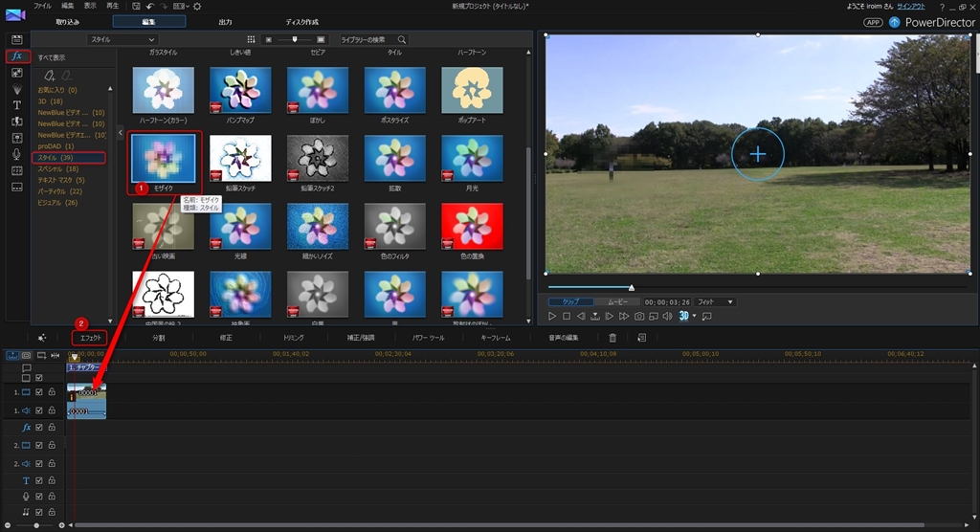Viewport: 980px width, 532px height.
Task: Uncheck the effect (fx) track checkbox
Action: click(x=39, y=428)
